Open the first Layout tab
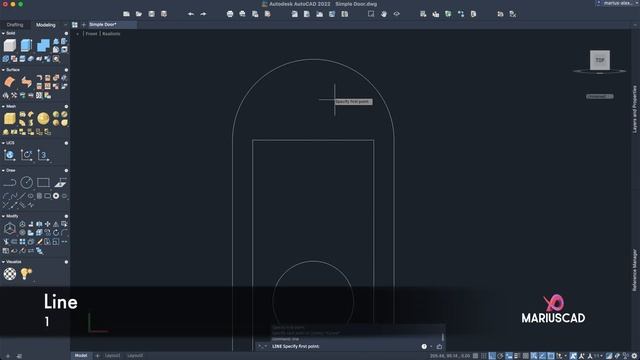This screenshot has height=360, width=640. click(112, 356)
